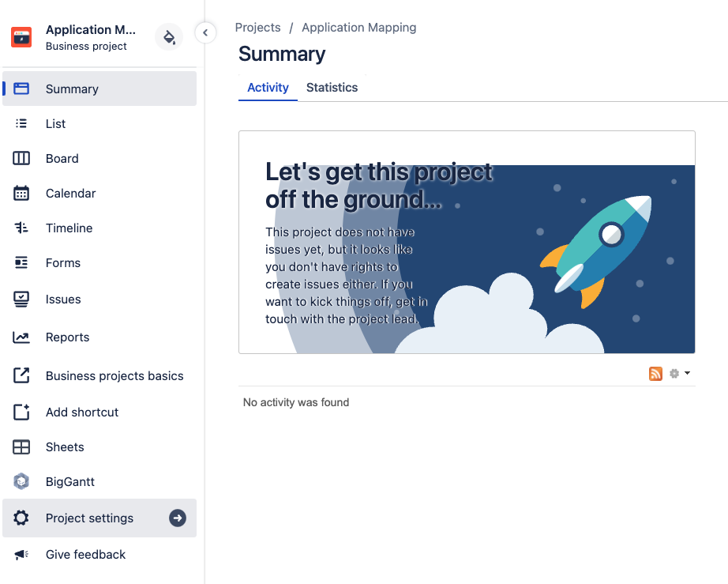Subscribe via the orange RSS feed icon

[655, 374]
